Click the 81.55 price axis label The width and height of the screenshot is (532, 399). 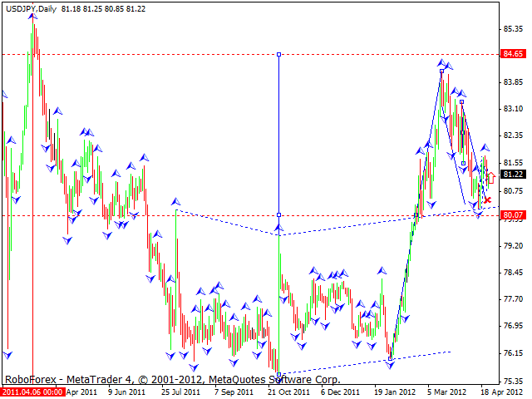514,163
